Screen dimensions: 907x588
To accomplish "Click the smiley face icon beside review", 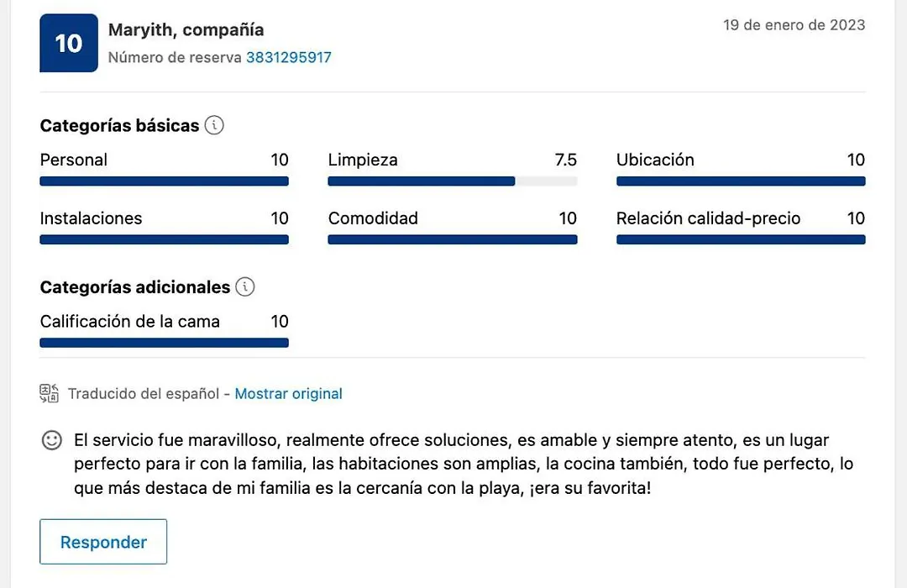I will pos(51,440).
